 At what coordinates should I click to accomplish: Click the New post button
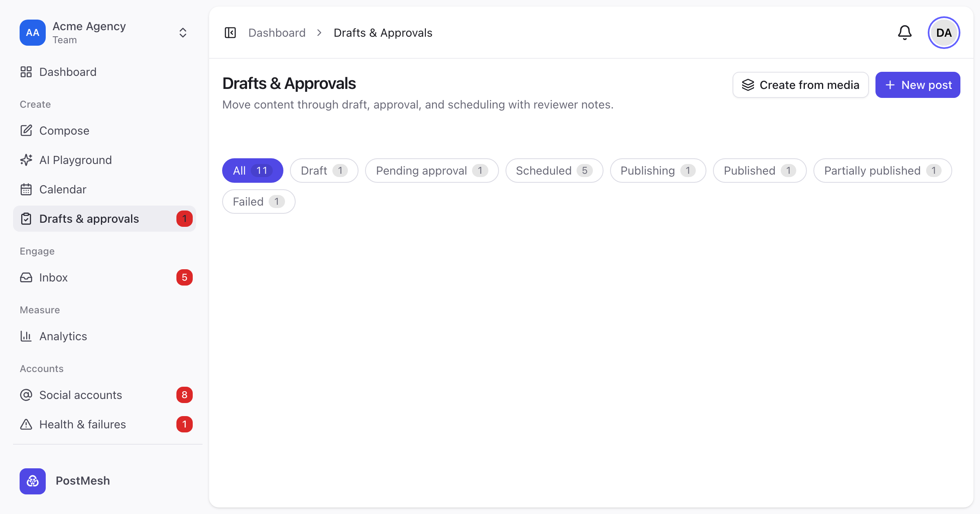pyautogui.click(x=918, y=85)
